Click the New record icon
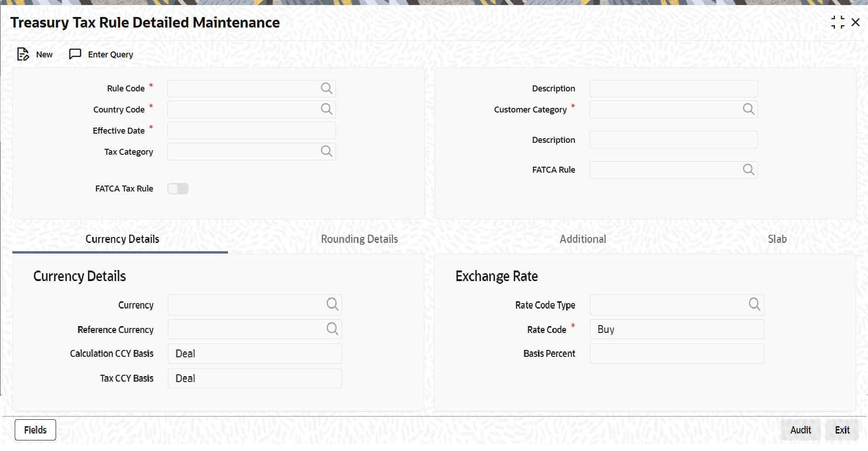Viewport: 868px width, 451px height. [23, 54]
